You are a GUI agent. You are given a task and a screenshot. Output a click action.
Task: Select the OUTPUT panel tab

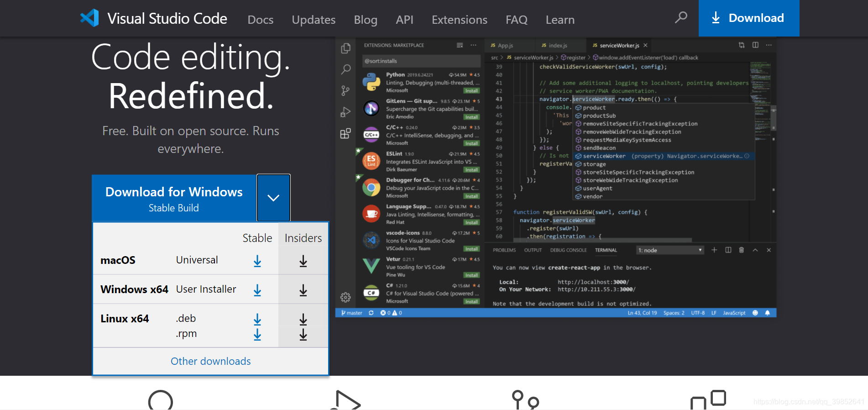click(x=533, y=250)
